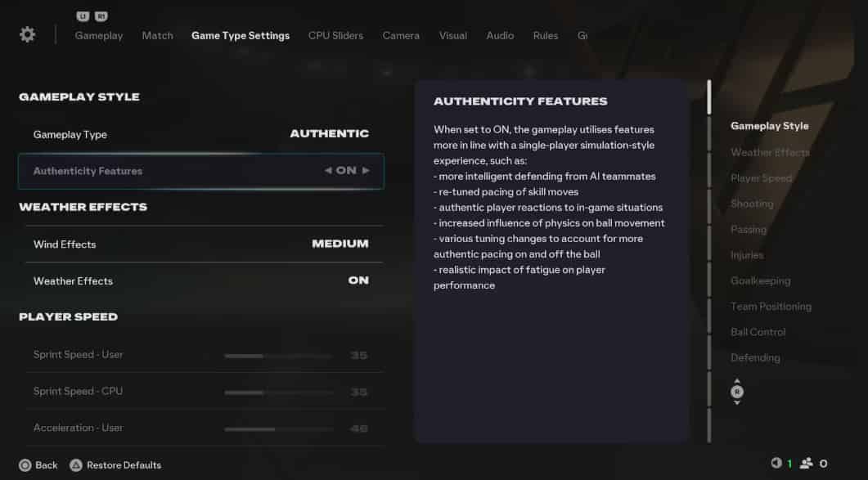This screenshot has height=480, width=868.
Task: Switch to the CPU Sliders tab
Action: pyautogui.click(x=335, y=36)
